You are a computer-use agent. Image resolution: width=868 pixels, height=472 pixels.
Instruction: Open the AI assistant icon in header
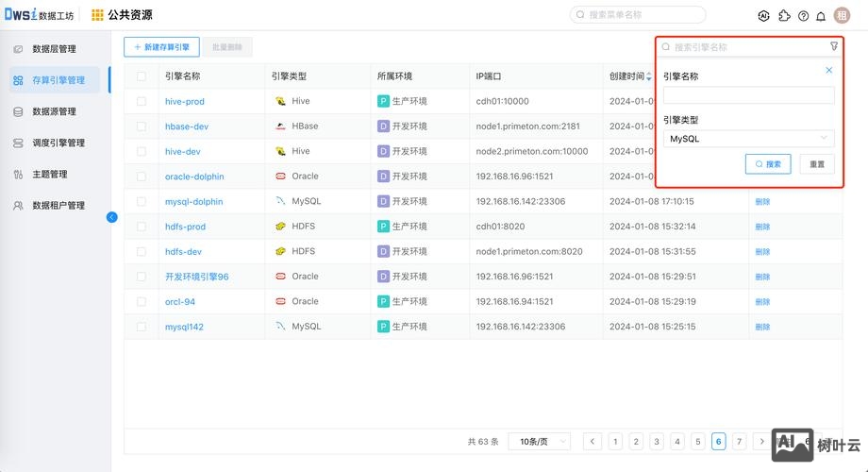pyautogui.click(x=764, y=16)
